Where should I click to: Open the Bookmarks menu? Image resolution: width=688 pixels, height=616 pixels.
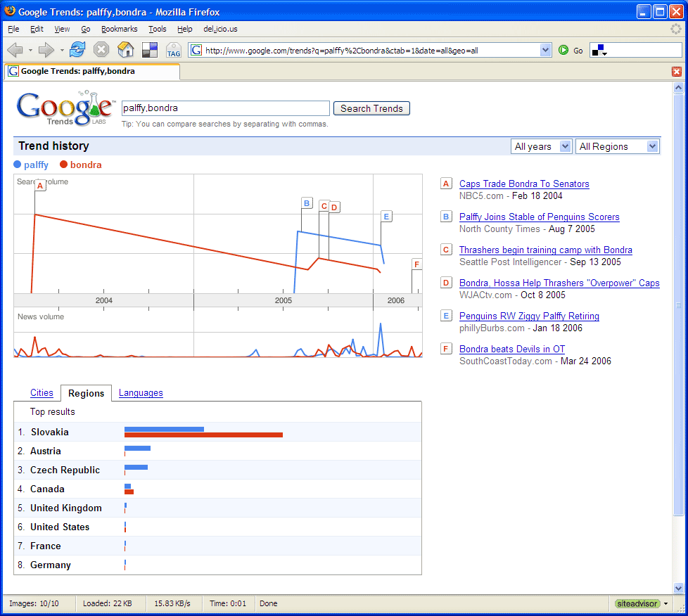coord(120,29)
